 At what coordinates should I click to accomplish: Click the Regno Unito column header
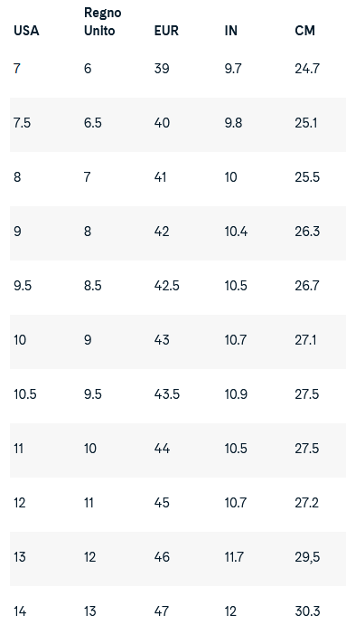(x=103, y=22)
